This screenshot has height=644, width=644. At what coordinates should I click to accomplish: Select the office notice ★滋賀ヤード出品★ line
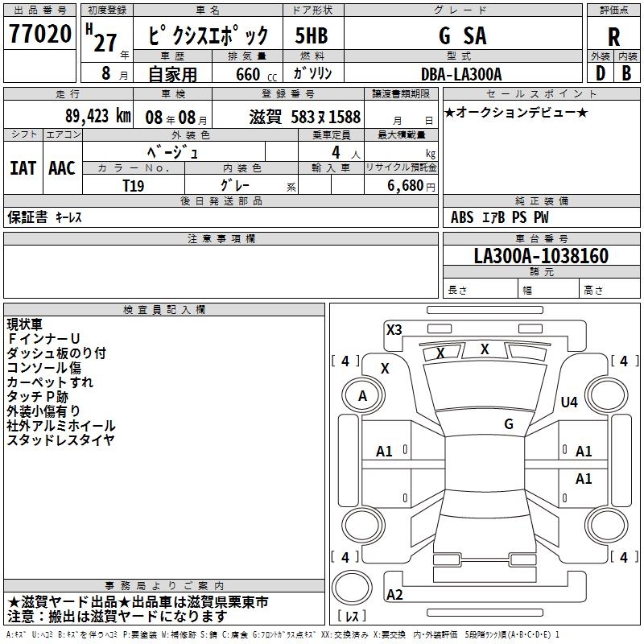coord(138,602)
